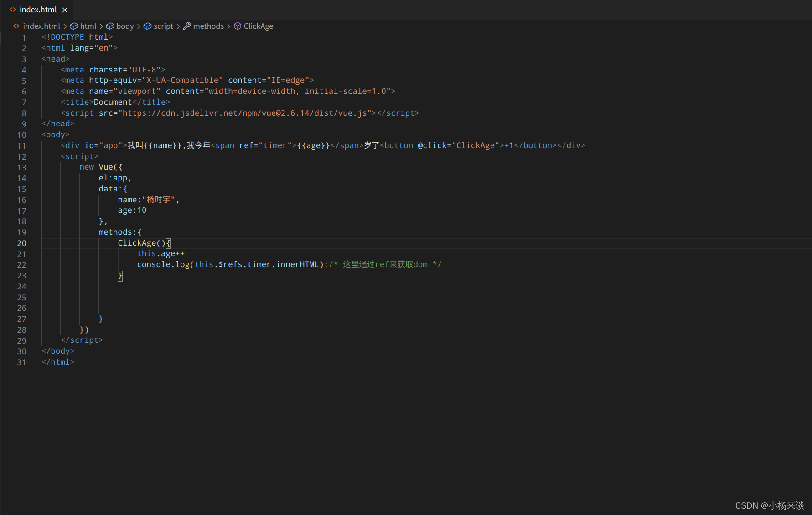Open the 'script' breadcrumb dropdown

point(163,26)
